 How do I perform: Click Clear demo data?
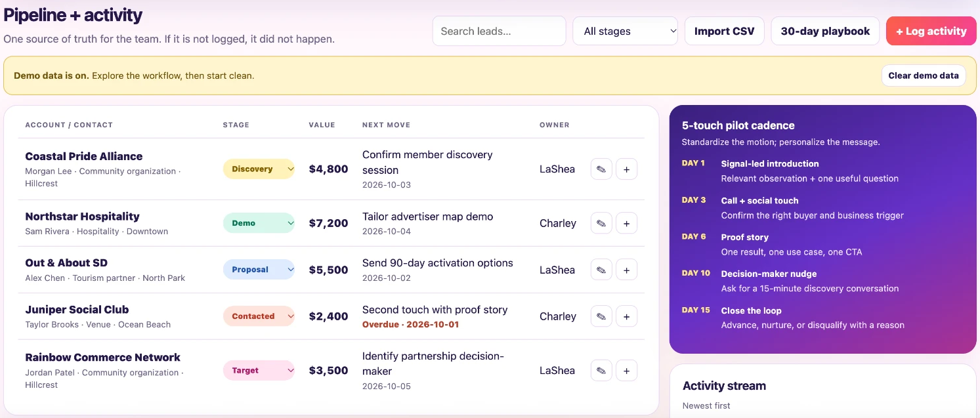924,75
